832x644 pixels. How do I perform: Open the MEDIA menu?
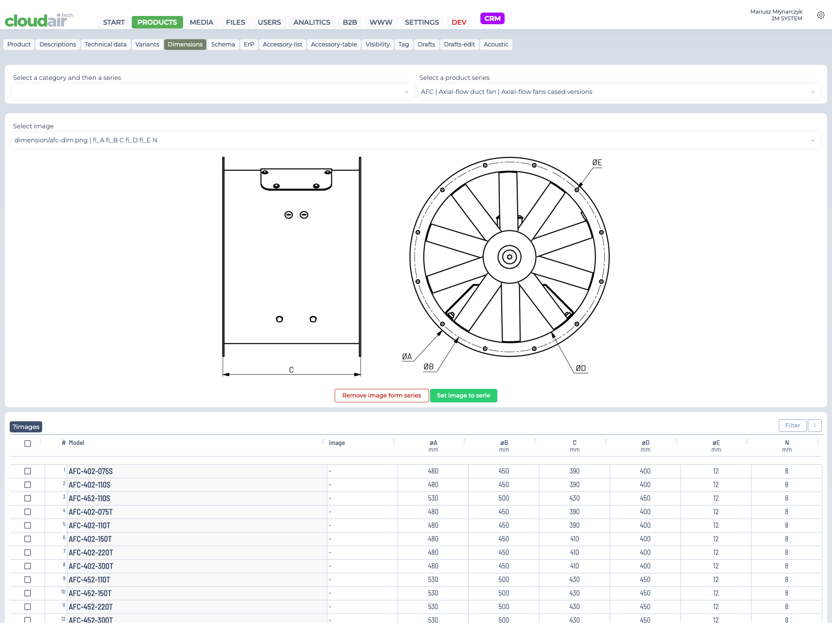[201, 22]
